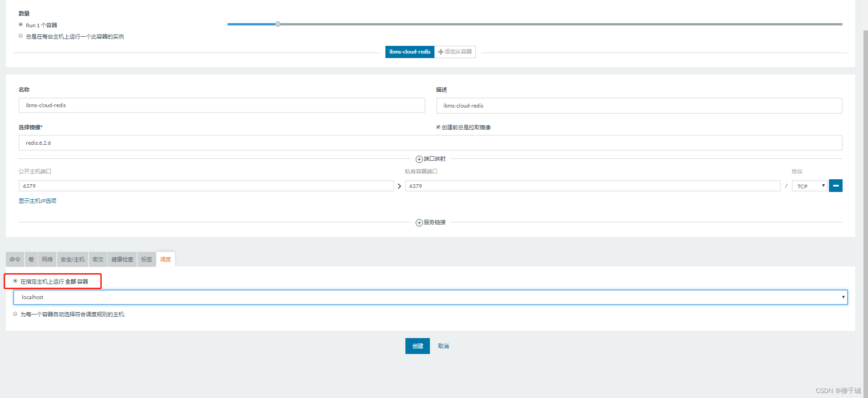Screen dimensions: 868x398
Task: Open the 网络 tab
Action: point(47,260)
